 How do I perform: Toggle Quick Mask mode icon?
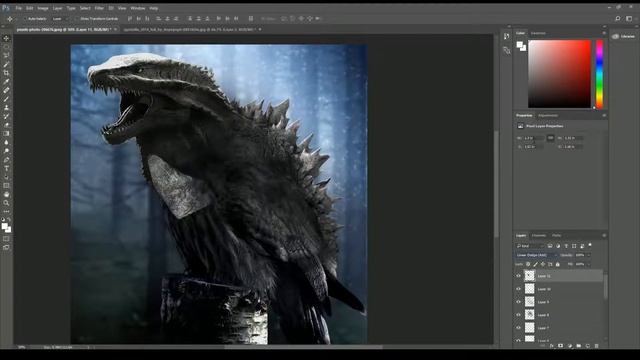[6, 239]
